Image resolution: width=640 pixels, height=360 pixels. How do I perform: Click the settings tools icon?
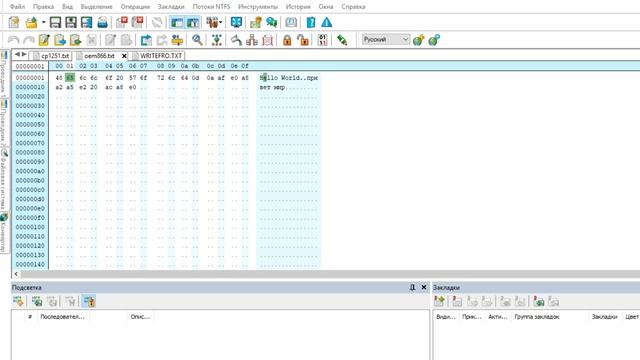point(212,22)
